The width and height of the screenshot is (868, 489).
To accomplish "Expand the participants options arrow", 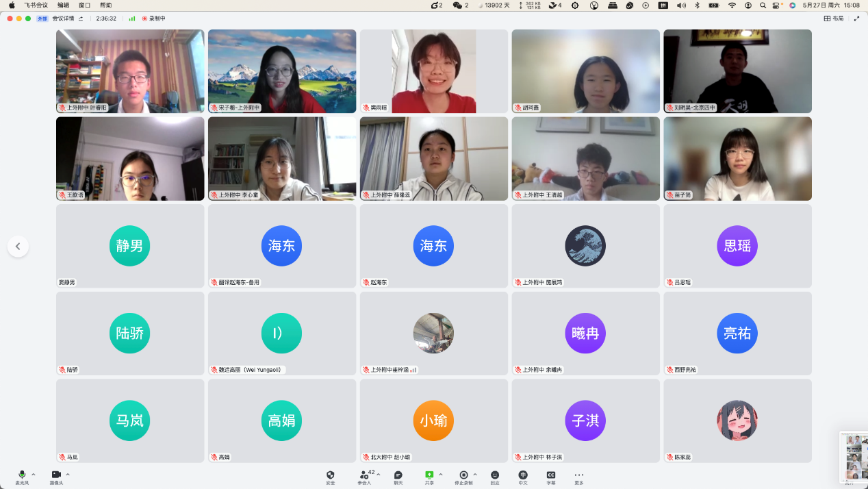I will (x=379, y=475).
